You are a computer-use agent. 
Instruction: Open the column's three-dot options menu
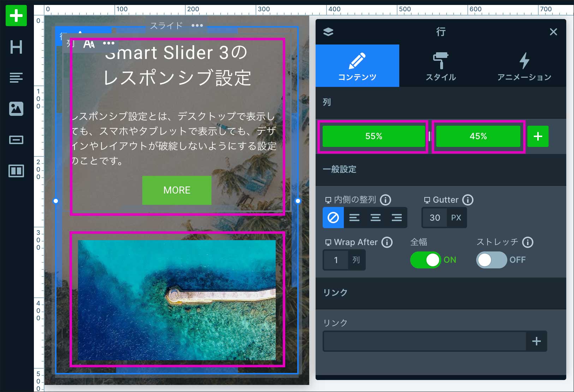click(x=109, y=43)
